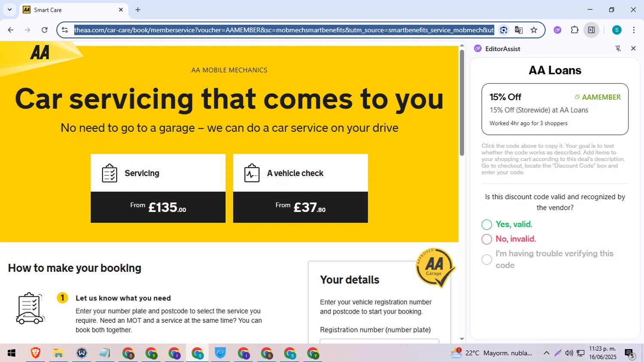Open the translate page icon
644x362 pixels.
(x=519, y=30)
